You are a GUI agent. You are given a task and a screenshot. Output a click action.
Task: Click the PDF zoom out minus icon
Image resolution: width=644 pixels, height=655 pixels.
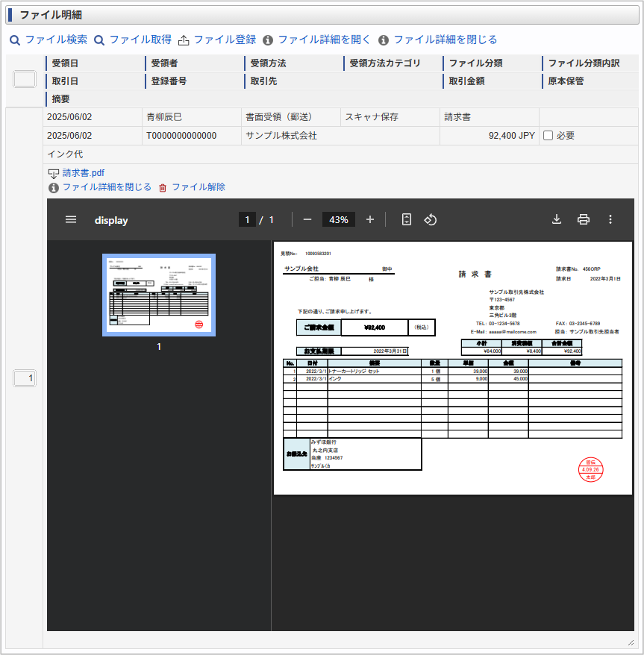[x=307, y=219]
